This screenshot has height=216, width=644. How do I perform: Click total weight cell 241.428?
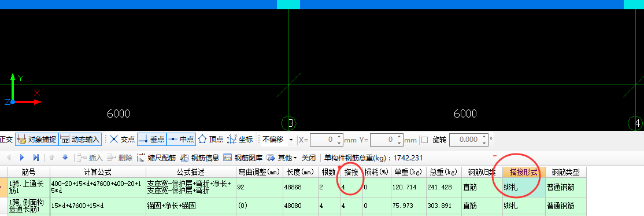point(443,187)
